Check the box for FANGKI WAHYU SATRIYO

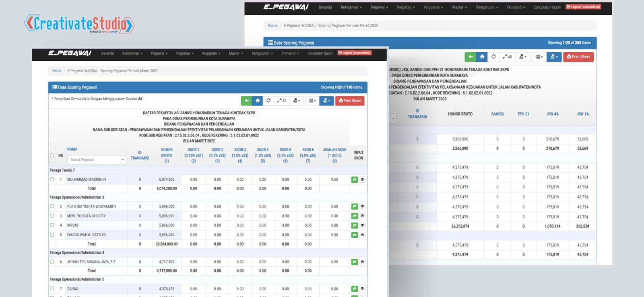[52, 235]
